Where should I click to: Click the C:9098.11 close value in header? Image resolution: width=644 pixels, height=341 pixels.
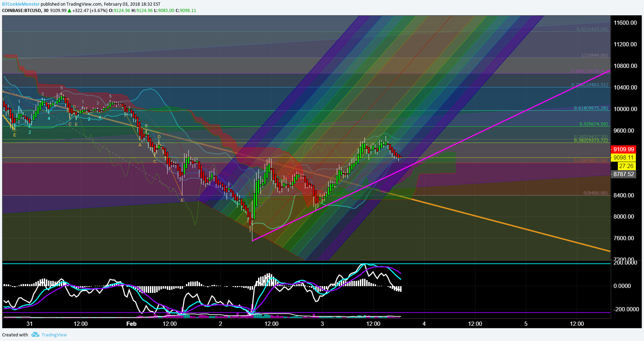(x=186, y=10)
